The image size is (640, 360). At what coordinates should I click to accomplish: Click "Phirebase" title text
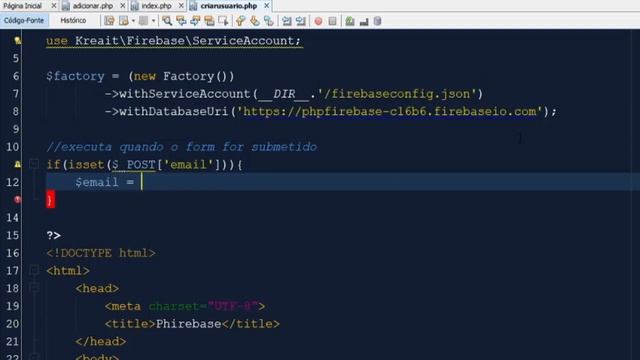189,324
